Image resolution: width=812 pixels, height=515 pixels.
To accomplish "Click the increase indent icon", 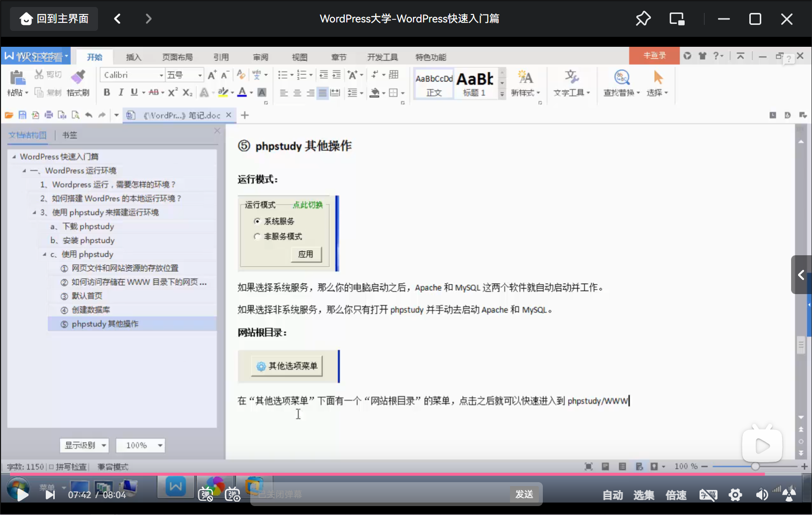I will click(x=336, y=75).
